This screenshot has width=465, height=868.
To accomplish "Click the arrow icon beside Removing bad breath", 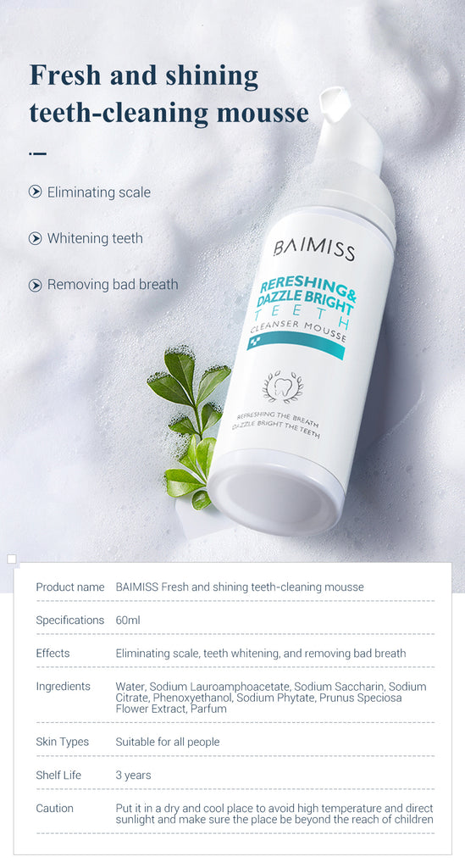I will pyautogui.click(x=36, y=285).
